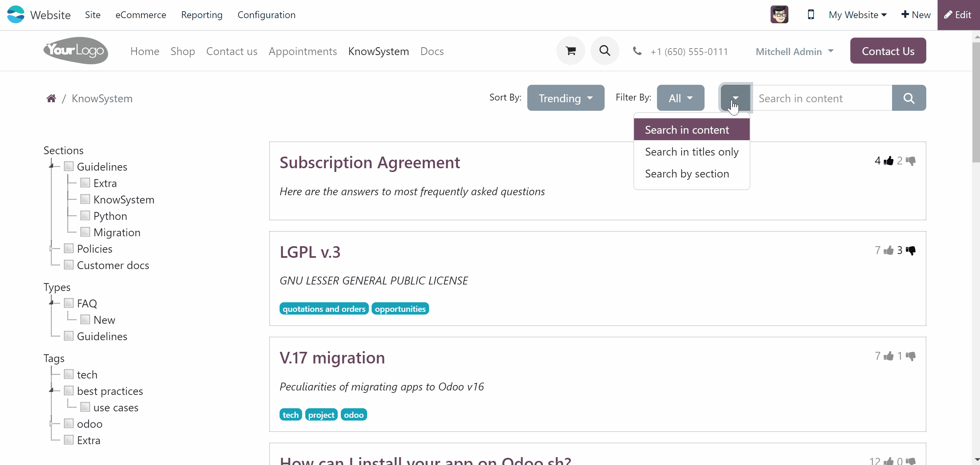Tick the Customer docs checkbox
980x465 pixels.
coord(69,265)
